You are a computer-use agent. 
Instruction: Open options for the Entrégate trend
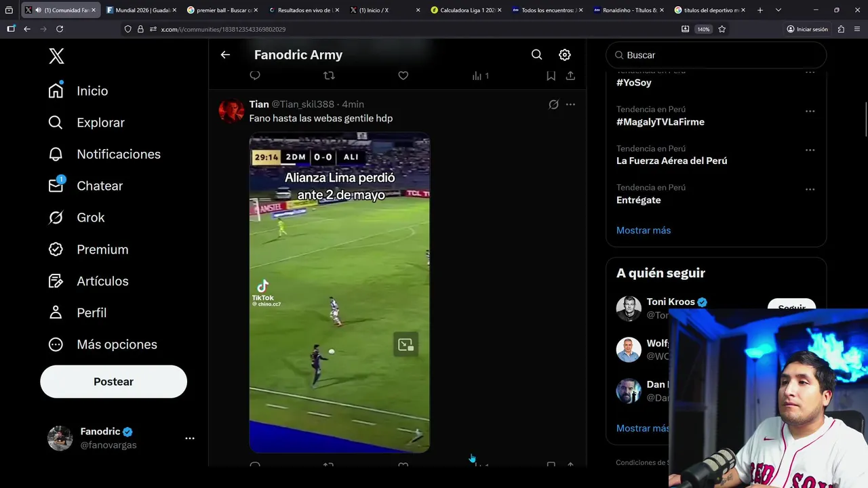click(810, 189)
